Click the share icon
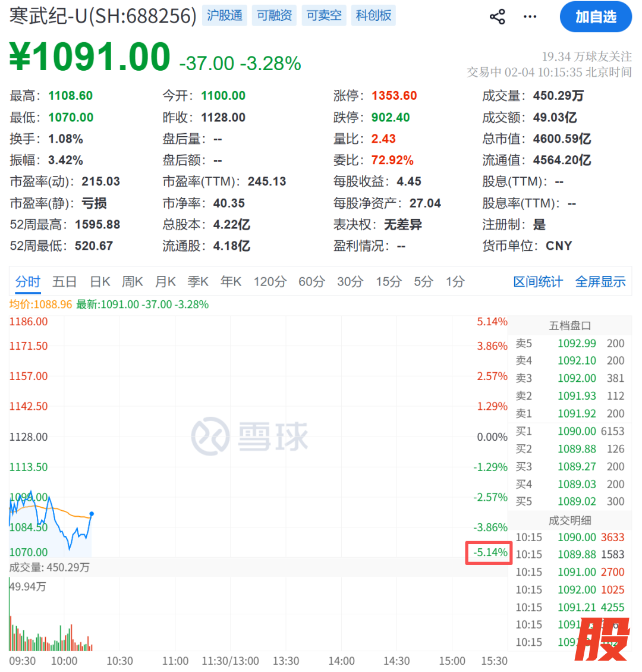Viewport: 642px width, 672px height. point(498,17)
